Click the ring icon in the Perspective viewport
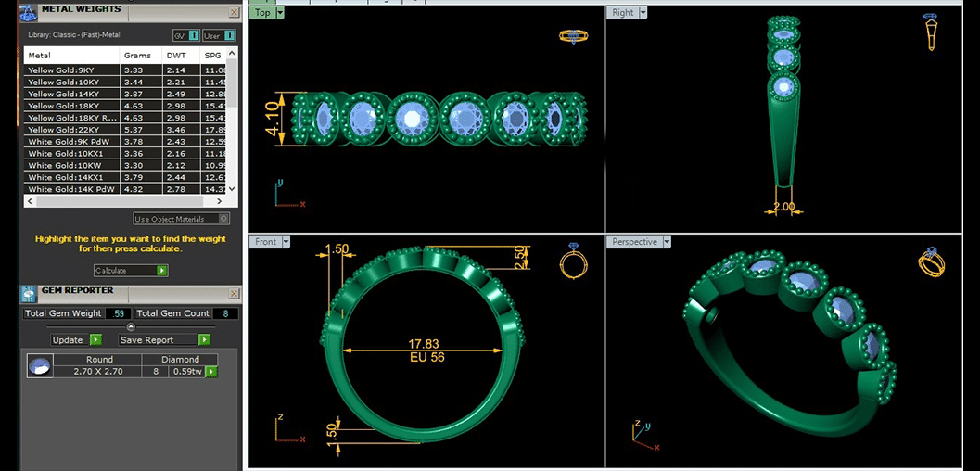This screenshot has width=980, height=471. [x=931, y=261]
